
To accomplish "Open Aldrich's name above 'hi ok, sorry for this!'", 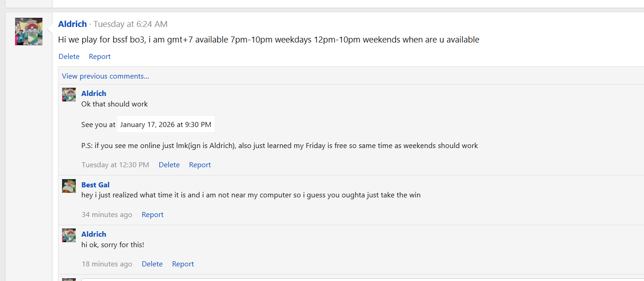I will click(x=94, y=234).
